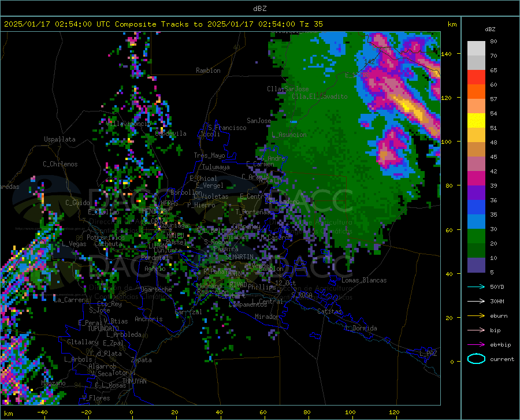Click the pink bip arrow icon

(476, 330)
